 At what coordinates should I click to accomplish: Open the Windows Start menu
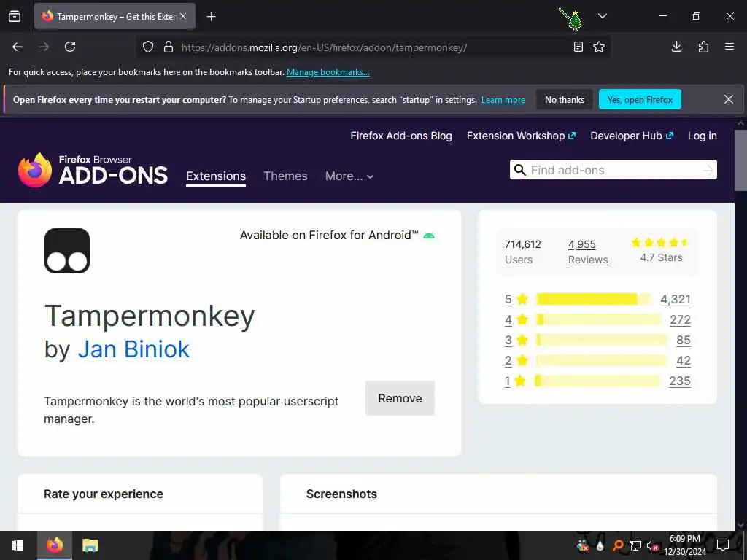click(18, 545)
